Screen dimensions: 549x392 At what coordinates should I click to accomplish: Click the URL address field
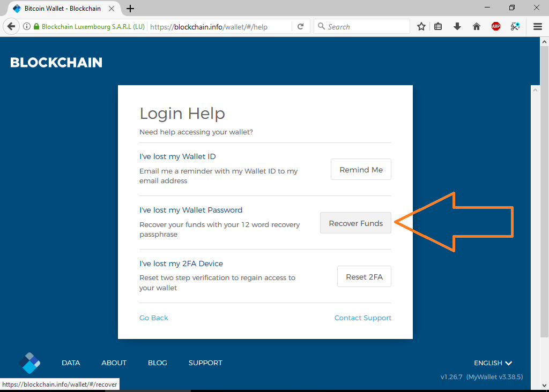pyautogui.click(x=220, y=27)
